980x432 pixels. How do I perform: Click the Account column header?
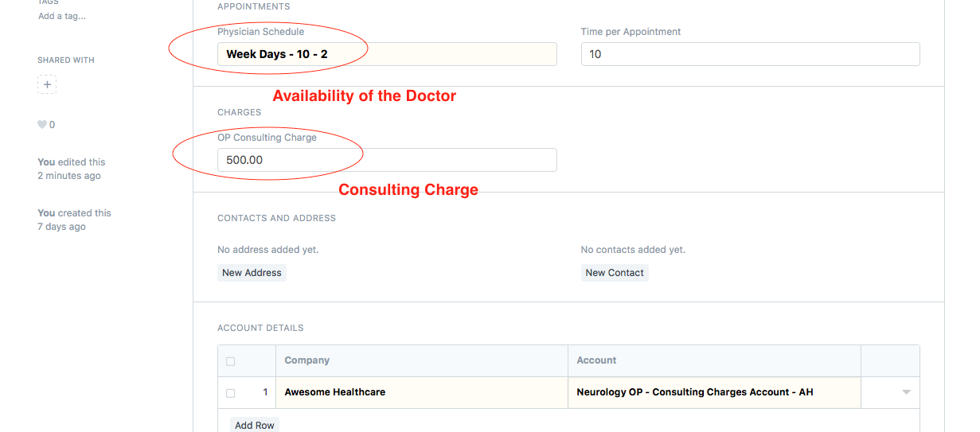click(x=596, y=360)
